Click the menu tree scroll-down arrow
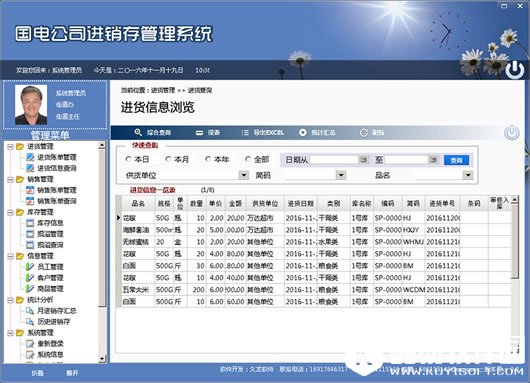This screenshot has width=530, height=383. pos(102,359)
